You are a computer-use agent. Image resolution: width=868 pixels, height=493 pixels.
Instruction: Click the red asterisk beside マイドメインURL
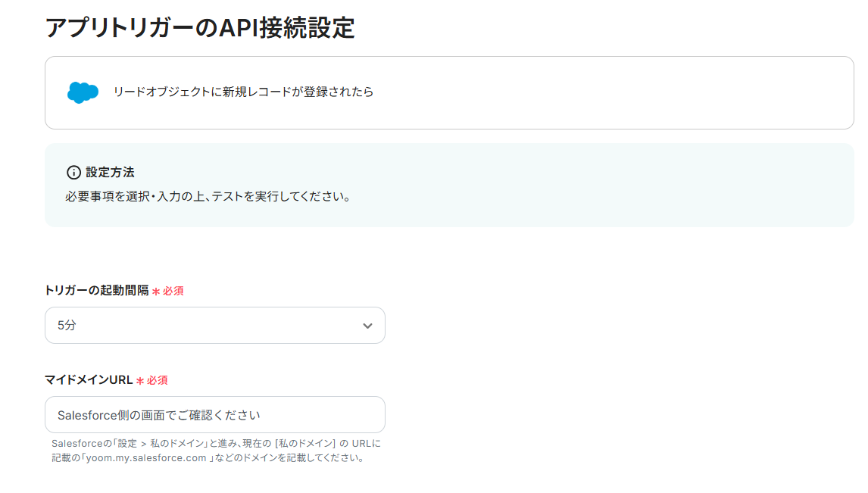139,380
